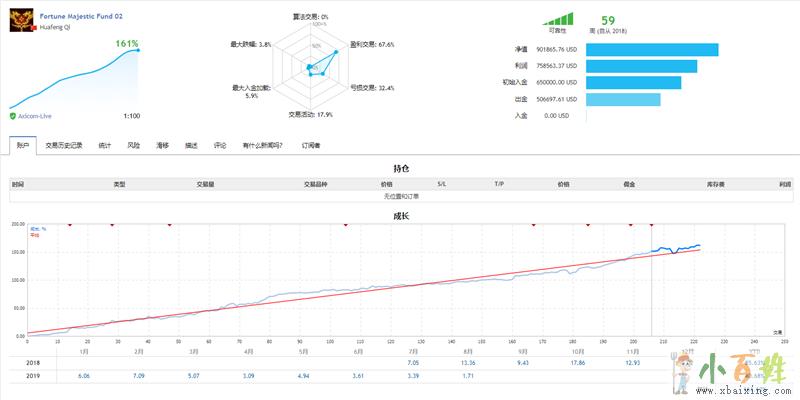Click the red flag beside Huafeng Qi

pyautogui.click(x=35, y=28)
